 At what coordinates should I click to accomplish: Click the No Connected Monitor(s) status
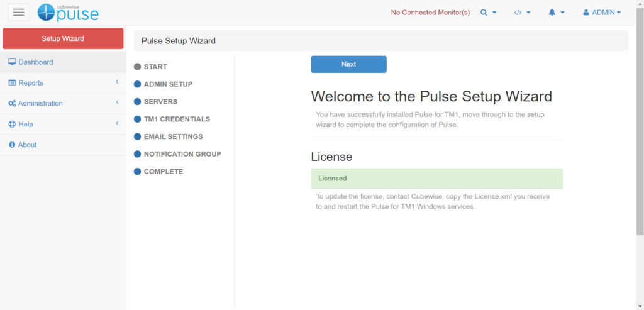coord(430,13)
